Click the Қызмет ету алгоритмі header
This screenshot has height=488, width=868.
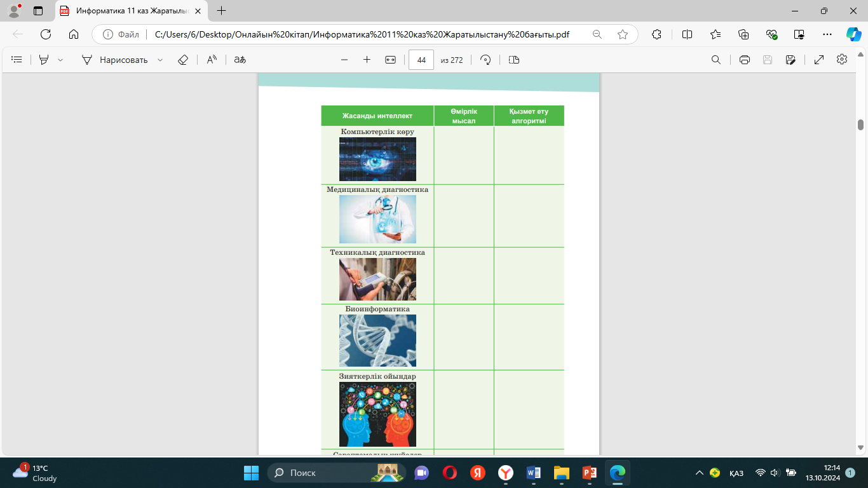(x=529, y=116)
